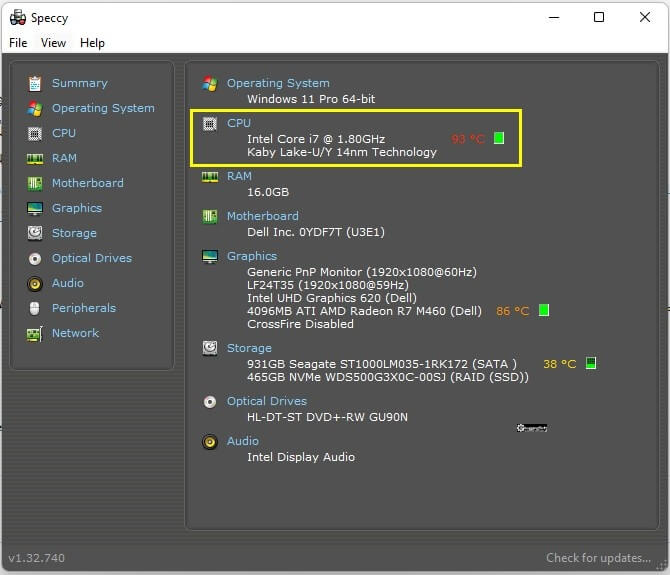Click the Graphics monitor icon in summary pane
This screenshot has height=575, width=670.
coord(210,256)
